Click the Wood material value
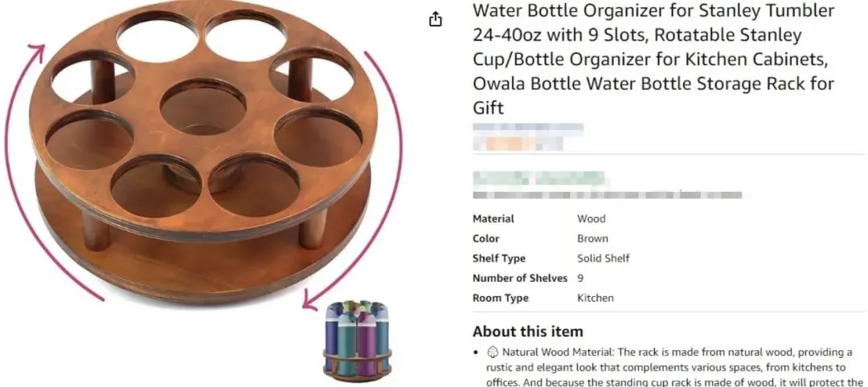The height and width of the screenshot is (387, 868). [592, 219]
